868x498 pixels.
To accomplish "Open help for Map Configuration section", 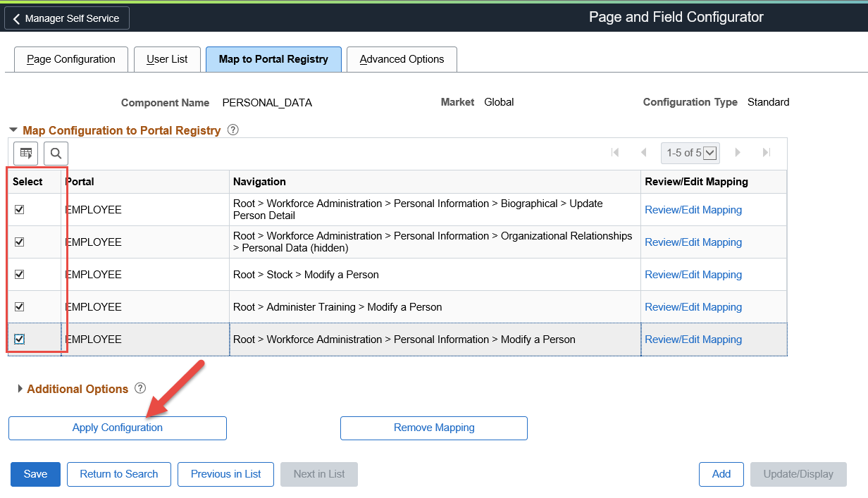I will coord(233,130).
